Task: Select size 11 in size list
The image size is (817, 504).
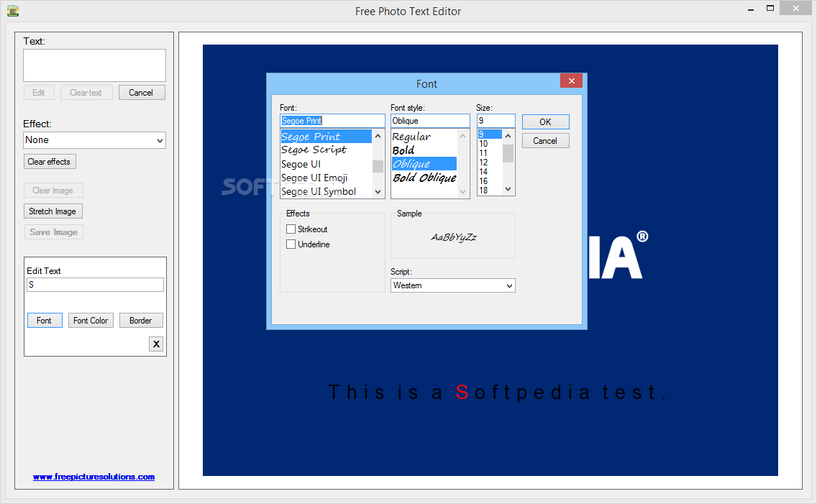Action: click(490, 152)
